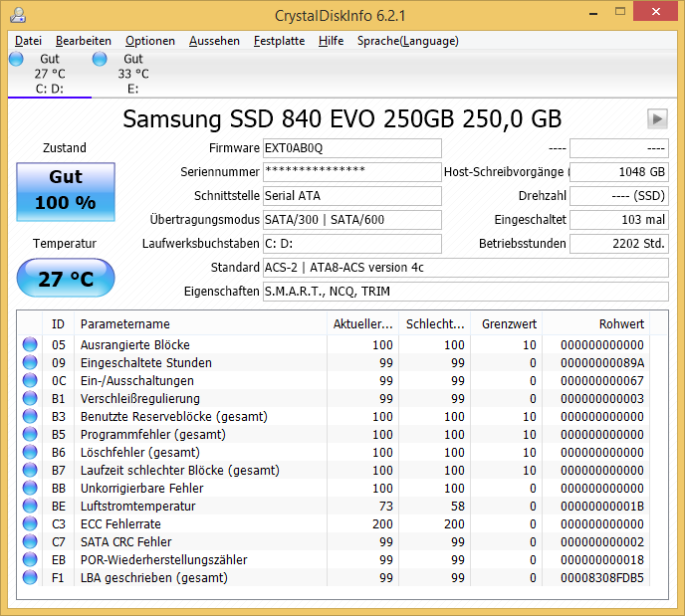This screenshot has height=616, width=685.
Task: Open the Festplatte menu
Action: 279,41
